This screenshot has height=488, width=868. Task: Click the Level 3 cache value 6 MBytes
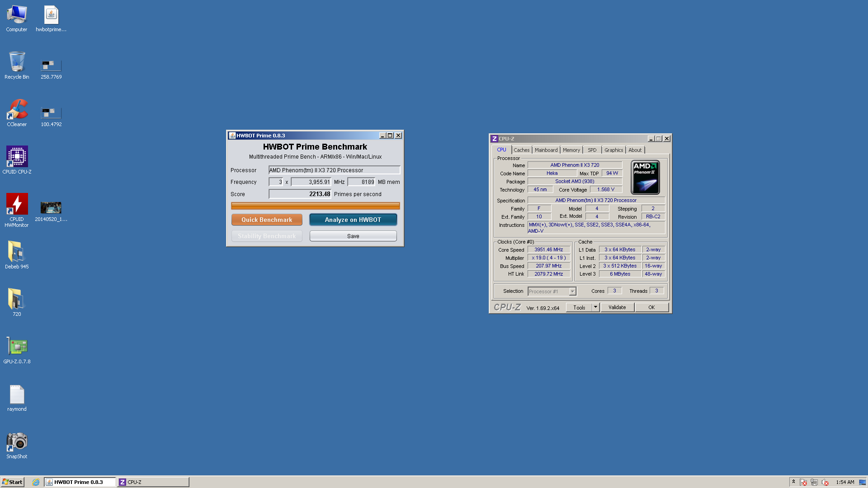(x=620, y=274)
